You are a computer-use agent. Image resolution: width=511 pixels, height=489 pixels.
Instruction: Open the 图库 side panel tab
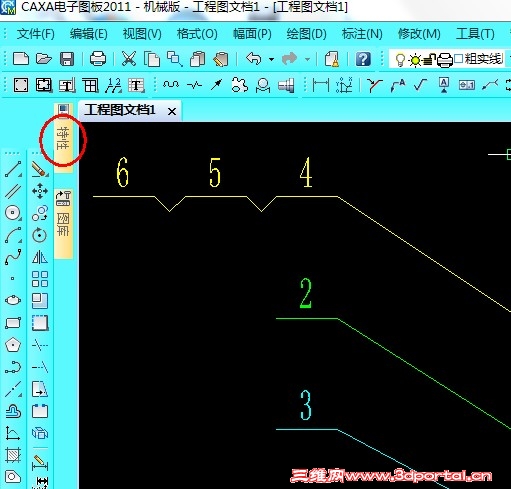tap(63, 224)
